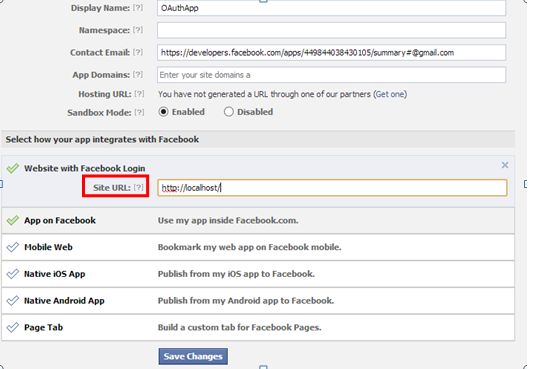Viewport: 542px width, 369px height.
Task: Close the Website with Facebook Login section
Action: click(505, 165)
